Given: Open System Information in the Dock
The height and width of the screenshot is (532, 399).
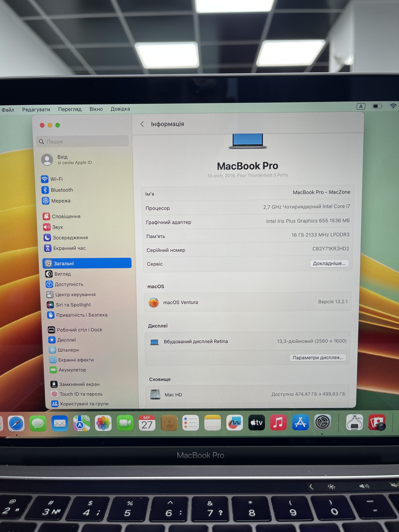Looking at the screenshot, I should point(354,422).
